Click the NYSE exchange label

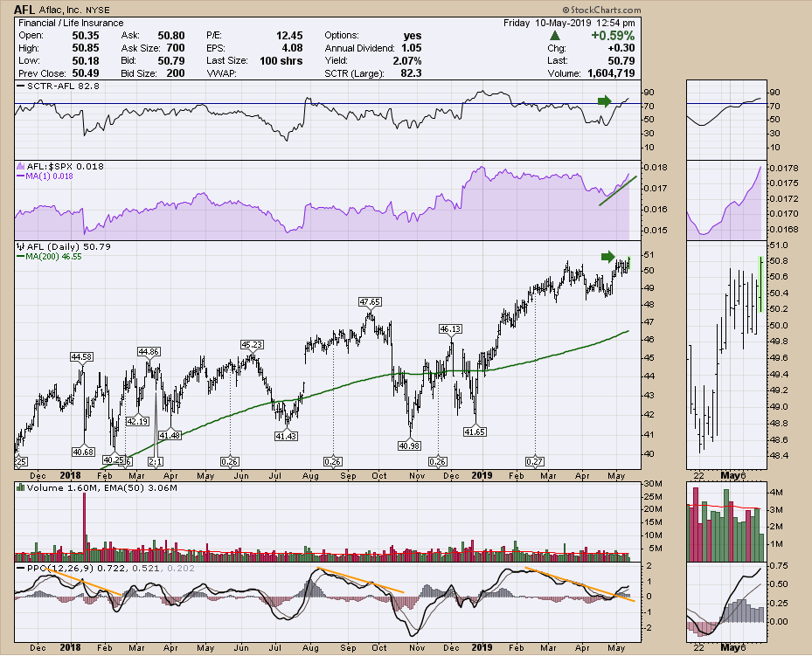point(96,10)
